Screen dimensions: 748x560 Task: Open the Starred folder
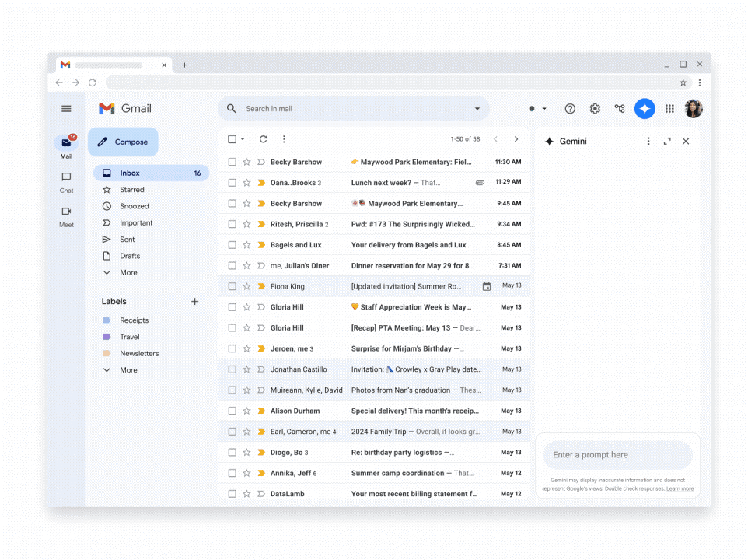point(131,190)
